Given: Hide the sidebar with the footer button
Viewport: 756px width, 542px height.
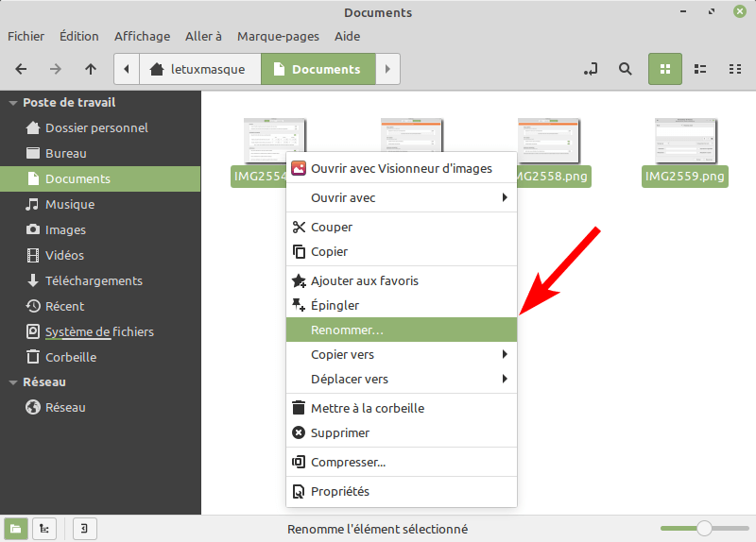Looking at the screenshot, I should point(85,529).
